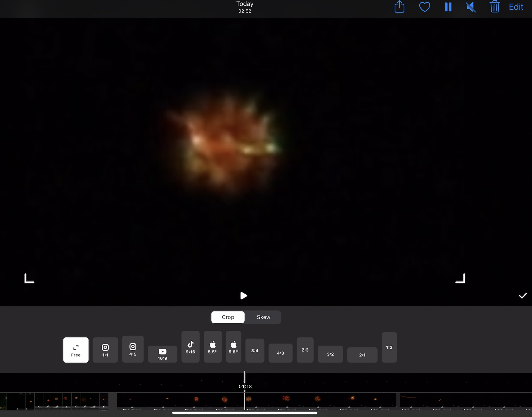Toggle the muted speaker icon

[471, 7]
